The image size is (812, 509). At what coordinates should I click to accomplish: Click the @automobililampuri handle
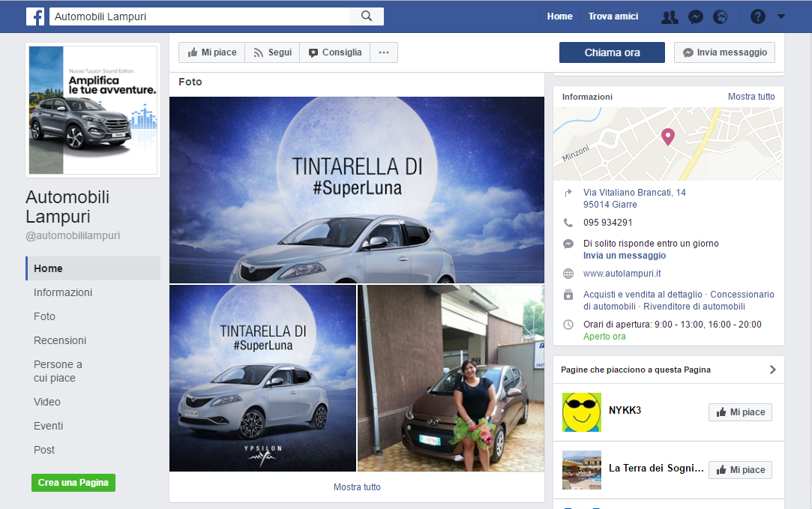(73, 235)
